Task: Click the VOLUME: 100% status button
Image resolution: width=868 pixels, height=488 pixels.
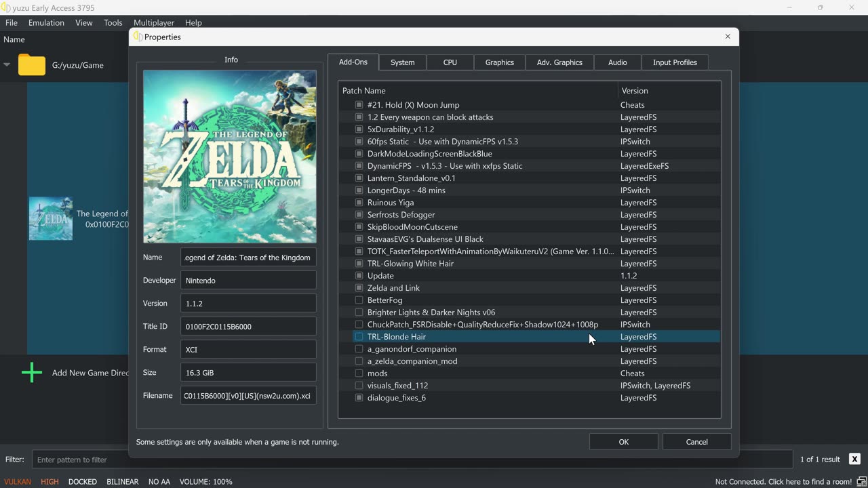Action: pos(205,482)
